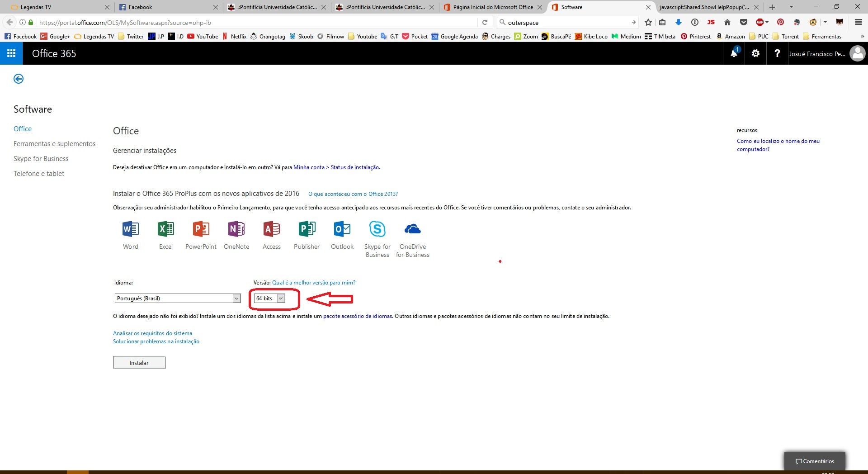This screenshot has width=868, height=474.
Task: Click the Word application icon
Action: [131, 229]
